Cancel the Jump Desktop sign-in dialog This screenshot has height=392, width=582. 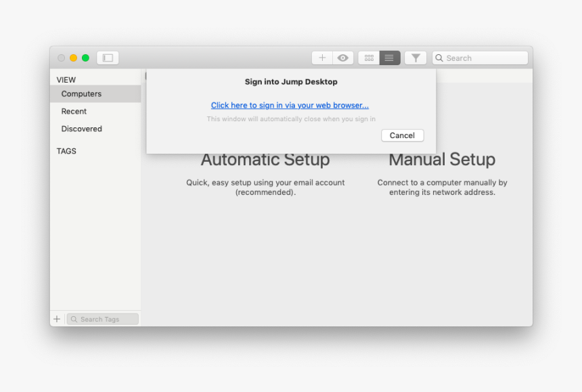(x=402, y=135)
